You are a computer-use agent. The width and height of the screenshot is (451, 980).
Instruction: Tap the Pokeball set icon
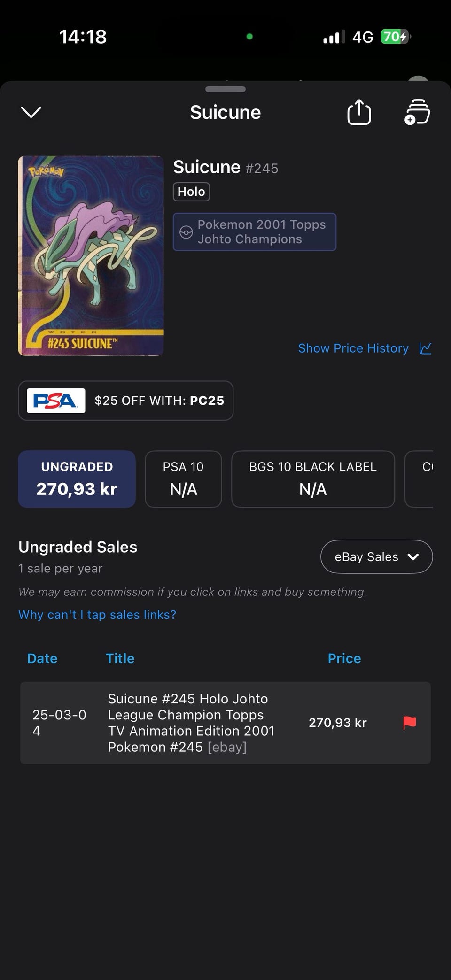point(186,232)
